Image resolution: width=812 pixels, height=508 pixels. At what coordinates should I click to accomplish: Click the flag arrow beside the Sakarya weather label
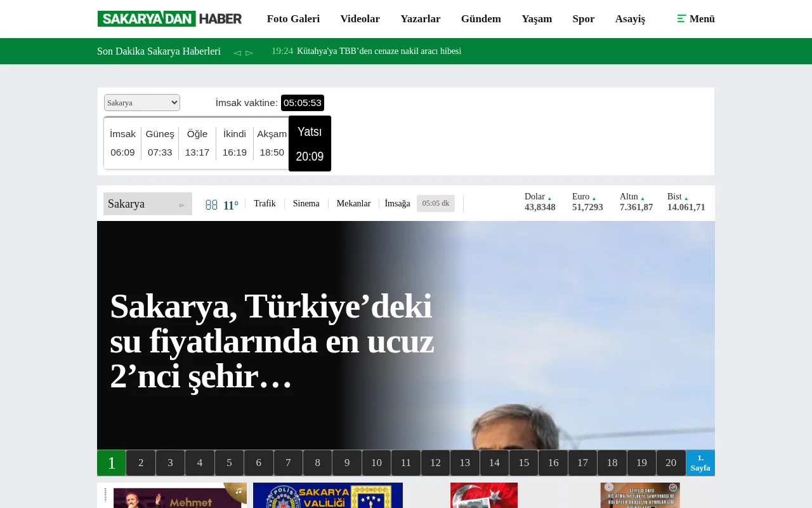click(182, 205)
